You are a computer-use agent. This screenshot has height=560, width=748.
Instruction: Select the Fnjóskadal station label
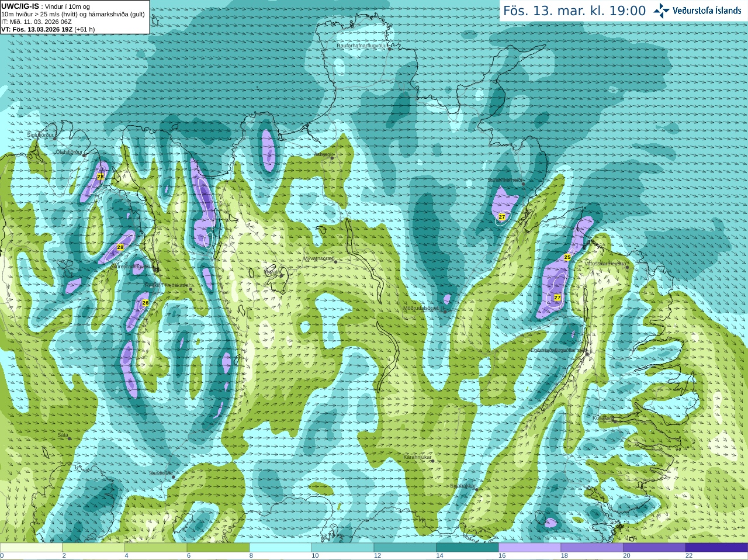coord(167,285)
